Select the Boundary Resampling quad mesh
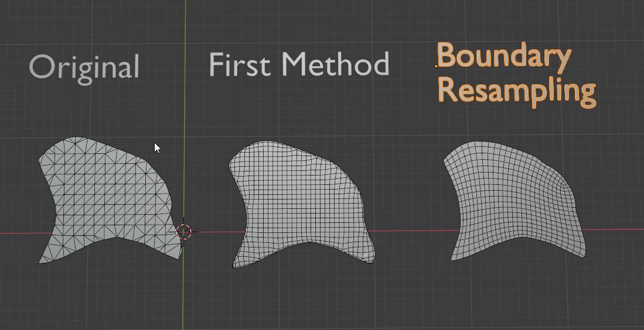The height and width of the screenshot is (330, 644). tap(513, 201)
